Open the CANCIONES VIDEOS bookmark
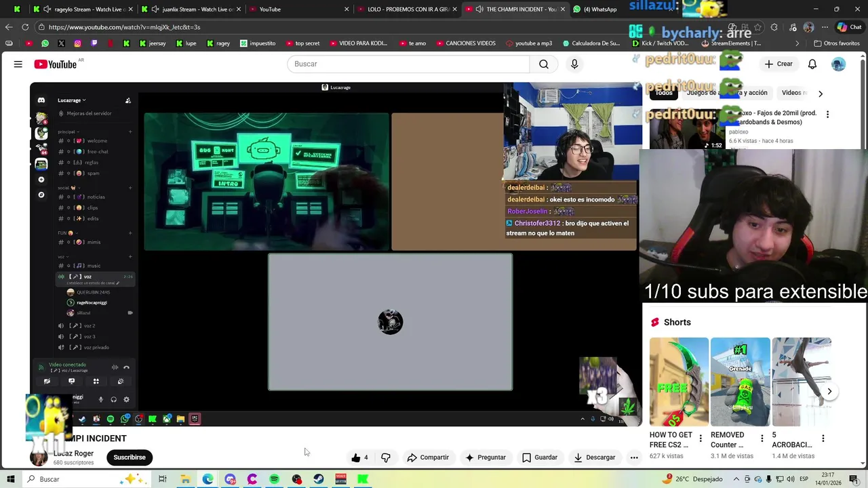Screen dimensions: 868x488 click(466, 43)
